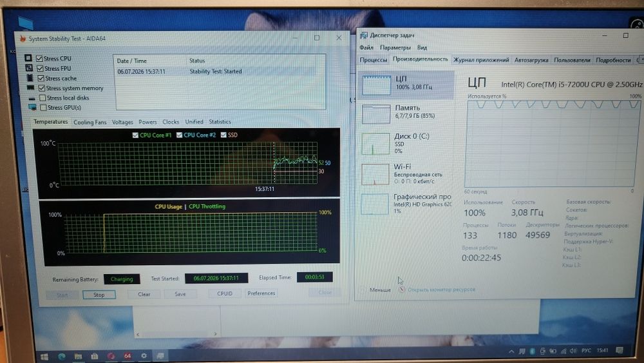Screen dimensions: 644x363
Task: Toggle CPU Core #2 graph checkbox
Action: (x=179, y=135)
